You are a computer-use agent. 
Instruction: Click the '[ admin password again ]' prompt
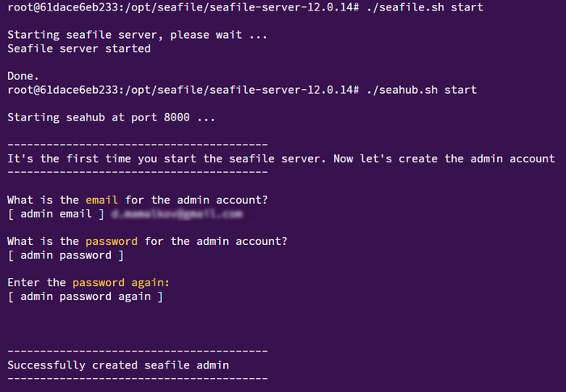[85, 297]
